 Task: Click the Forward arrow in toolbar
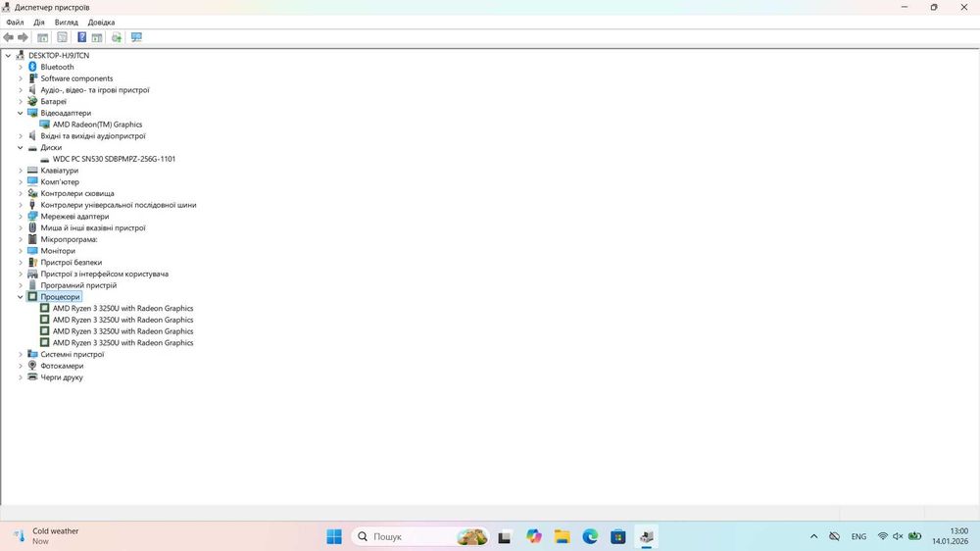[24, 37]
